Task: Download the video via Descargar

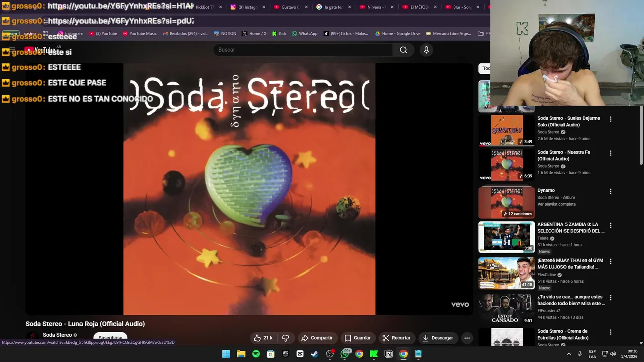Action: pos(438,338)
